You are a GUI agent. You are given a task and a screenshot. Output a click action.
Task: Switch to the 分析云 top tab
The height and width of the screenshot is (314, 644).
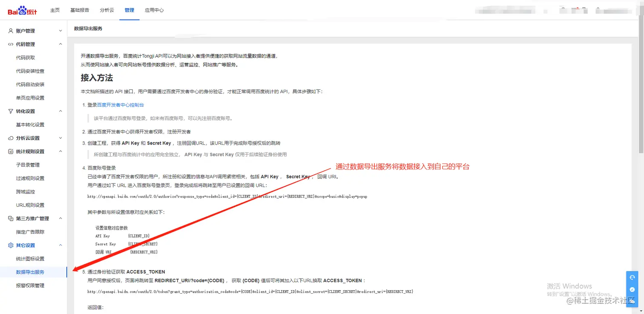coord(107,10)
